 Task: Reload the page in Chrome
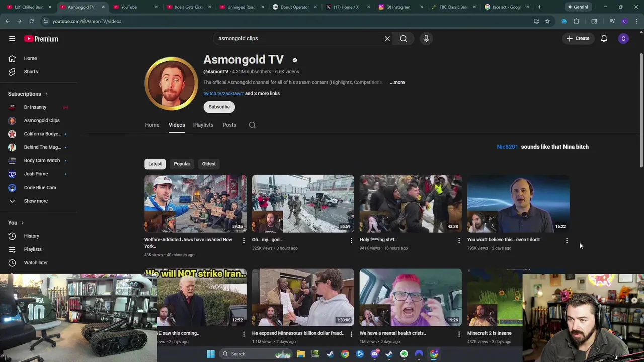(x=31, y=21)
